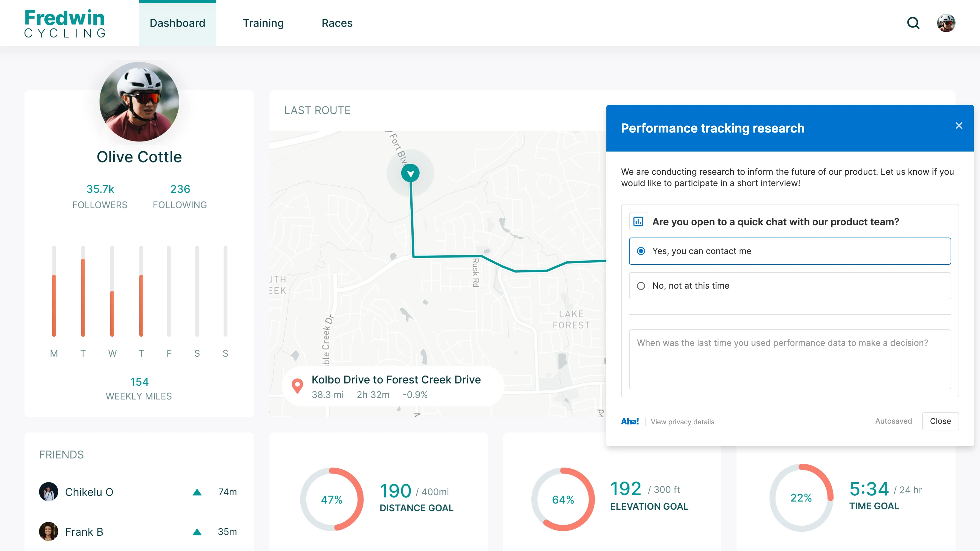The image size is (980, 551).
Task: Click the teal route start marker on map
Action: (410, 173)
